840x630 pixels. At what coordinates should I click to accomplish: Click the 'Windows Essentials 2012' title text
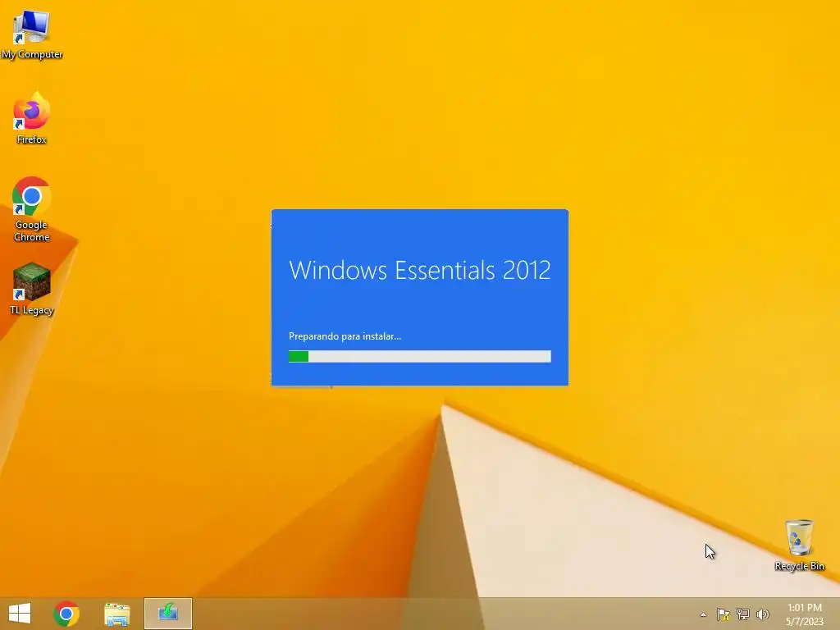pyautogui.click(x=419, y=270)
